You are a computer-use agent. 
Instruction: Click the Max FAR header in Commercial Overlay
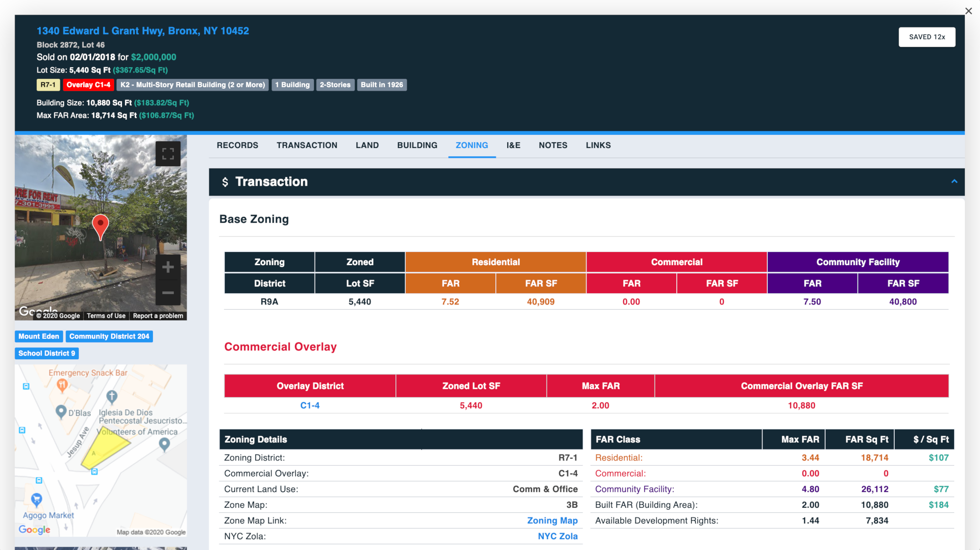point(600,386)
